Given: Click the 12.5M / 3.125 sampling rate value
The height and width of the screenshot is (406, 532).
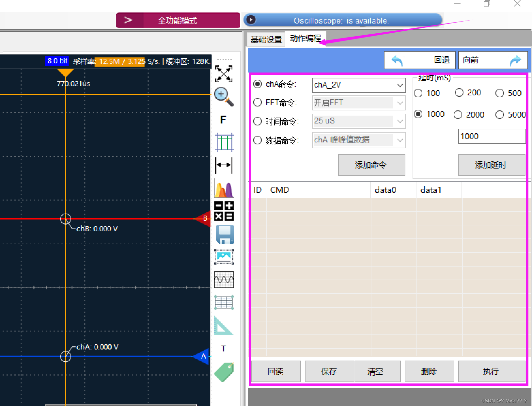Looking at the screenshot, I should [120, 61].
